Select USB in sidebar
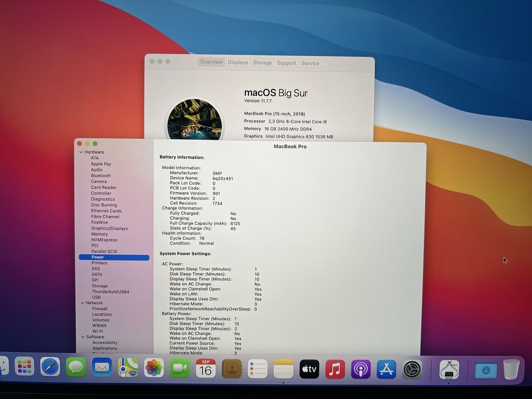This screenshot has height=399, width=532. tap(96, 297)
